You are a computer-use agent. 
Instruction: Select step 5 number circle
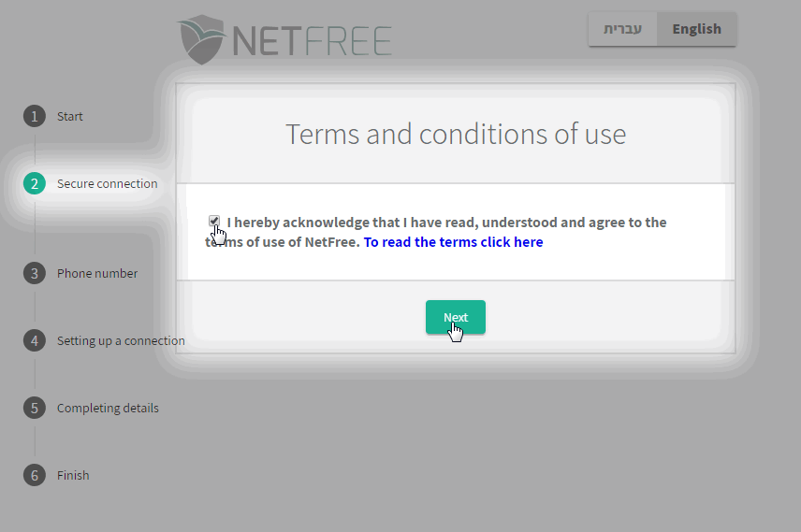pos(35,408)
